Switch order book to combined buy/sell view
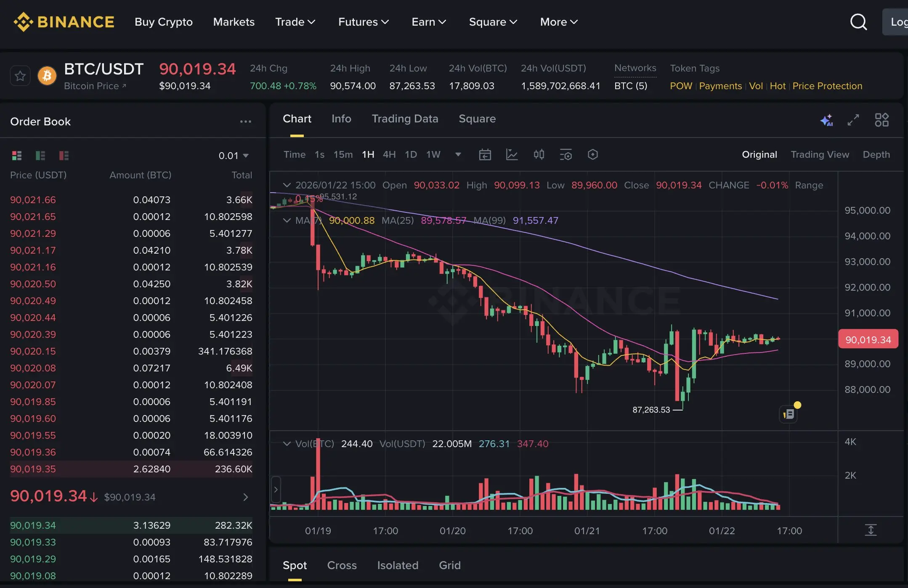908x588 pixels. 17,156
